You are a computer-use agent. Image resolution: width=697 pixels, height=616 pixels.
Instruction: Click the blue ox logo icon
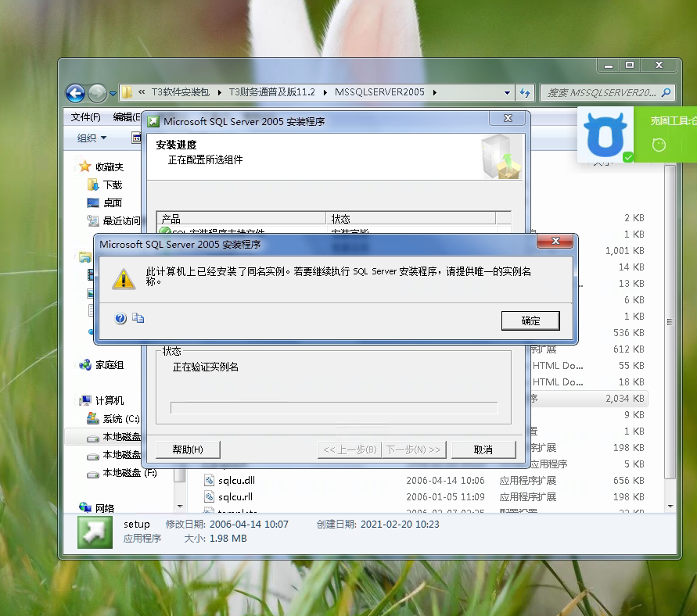click(x=605, y=134)
